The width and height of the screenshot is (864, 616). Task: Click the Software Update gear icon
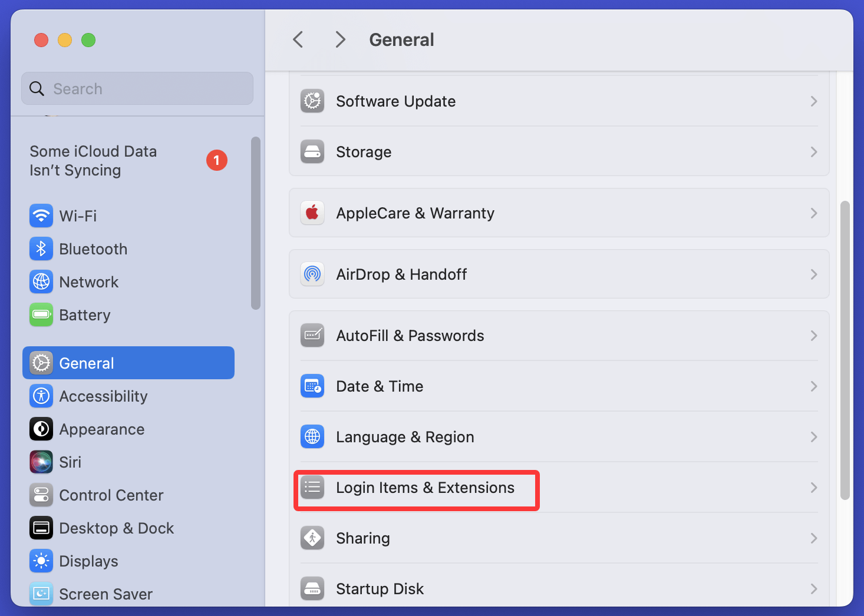pyautogui.click(x=312, y=101)
